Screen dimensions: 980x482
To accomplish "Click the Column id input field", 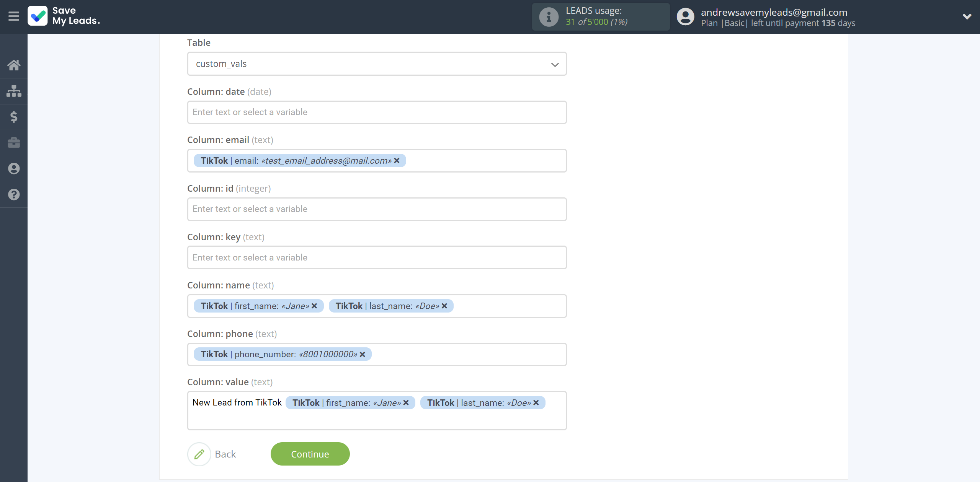I will click(377, 209).
